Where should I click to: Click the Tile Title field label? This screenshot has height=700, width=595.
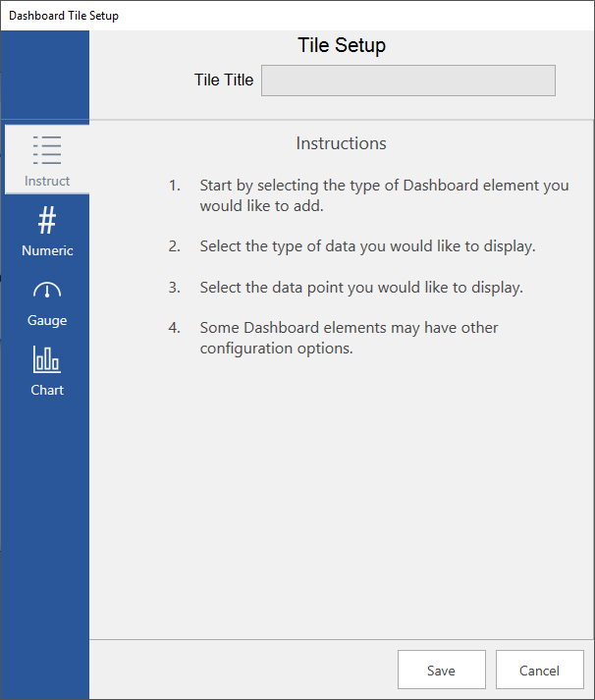tap(224, 81)
